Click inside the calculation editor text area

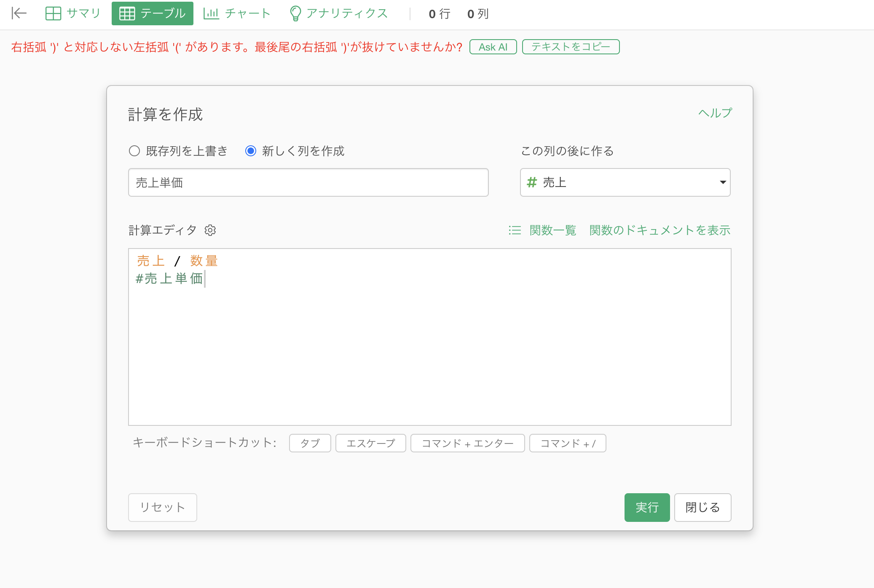(x=430, y=337)
